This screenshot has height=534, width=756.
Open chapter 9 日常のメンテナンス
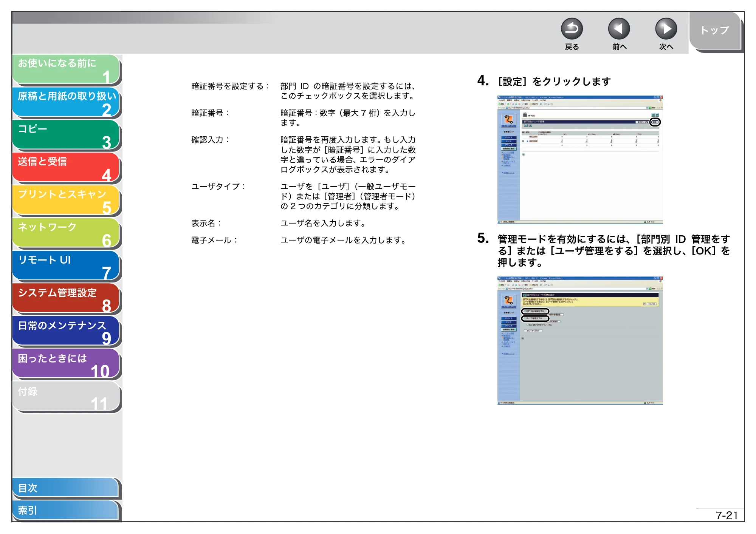pyautogui.click(x=66, y=332)
